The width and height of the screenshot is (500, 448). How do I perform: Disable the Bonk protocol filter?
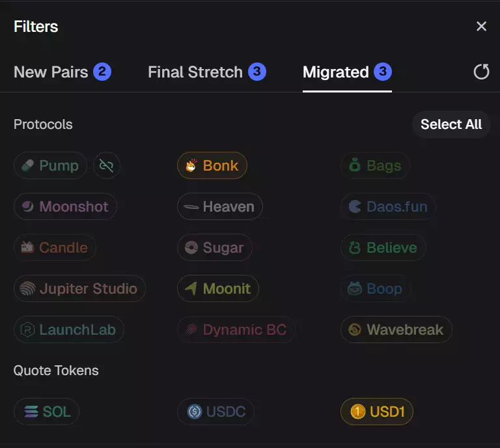[212, 165]
